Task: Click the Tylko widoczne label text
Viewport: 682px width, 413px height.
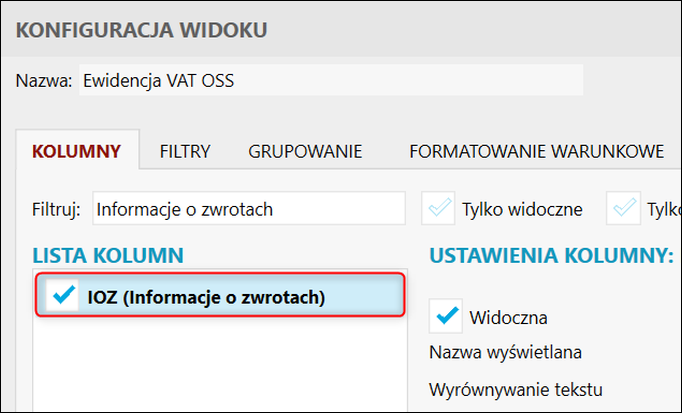Action: [x=521, y=210]
